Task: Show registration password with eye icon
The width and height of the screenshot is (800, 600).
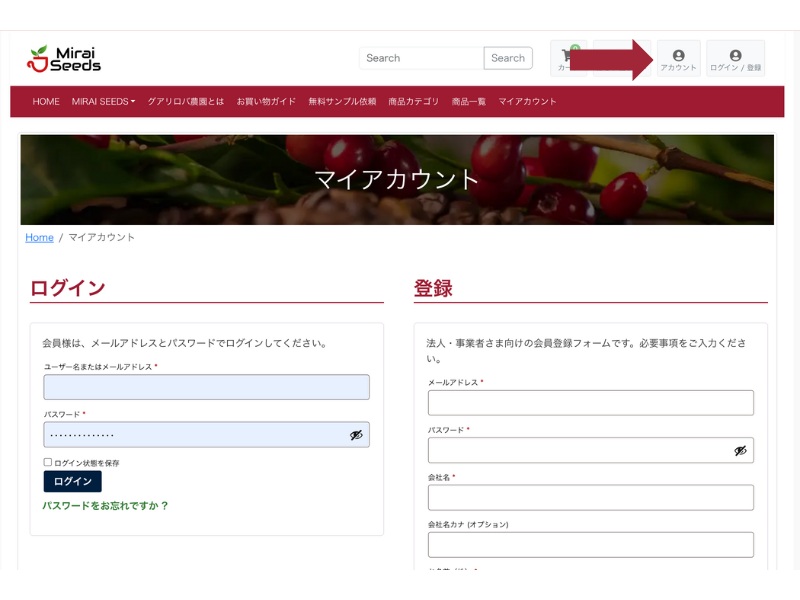Action: [x=740, y=451]
